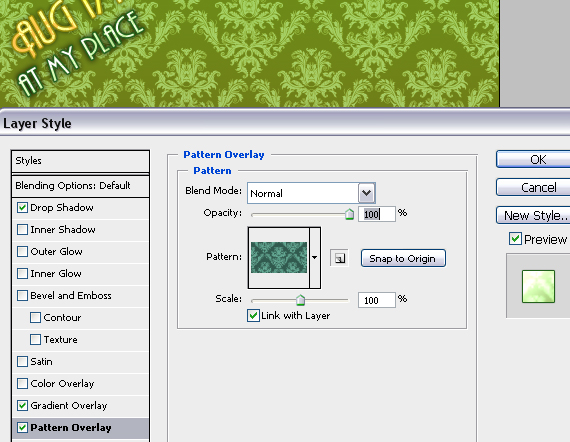Screen dimensions: 570x442
Task: Enable the Contour checkbox
Action: click(x=35, y=318)
